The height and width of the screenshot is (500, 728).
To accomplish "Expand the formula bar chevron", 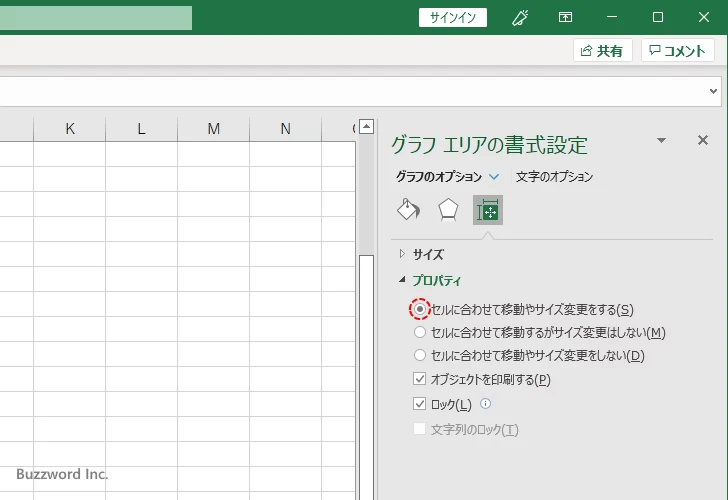I will (713, 91).
